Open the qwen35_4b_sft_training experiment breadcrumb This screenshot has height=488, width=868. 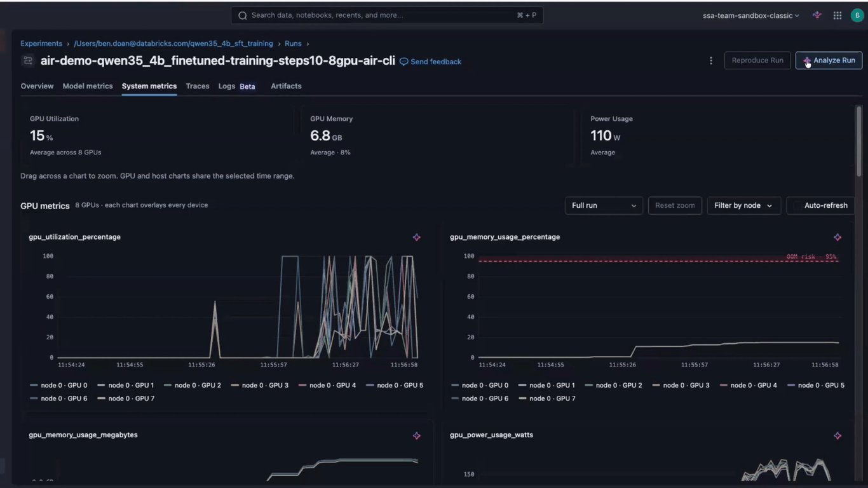pos(173,44)
